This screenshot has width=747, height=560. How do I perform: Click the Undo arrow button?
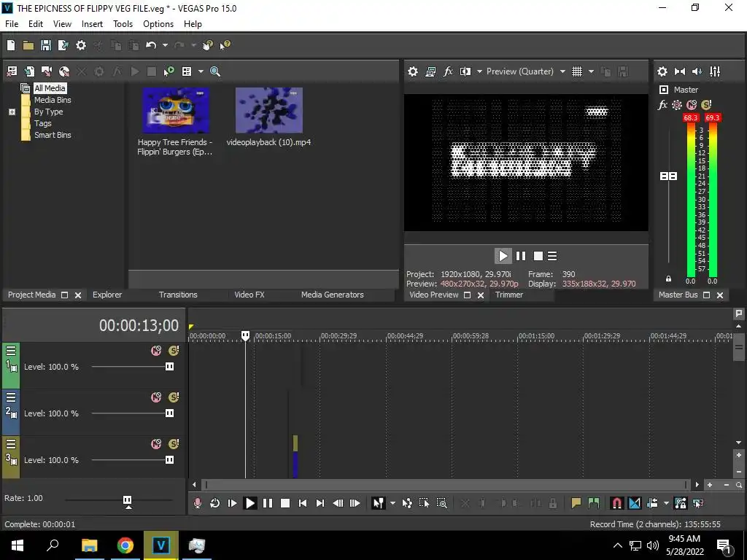pos(151,45)
